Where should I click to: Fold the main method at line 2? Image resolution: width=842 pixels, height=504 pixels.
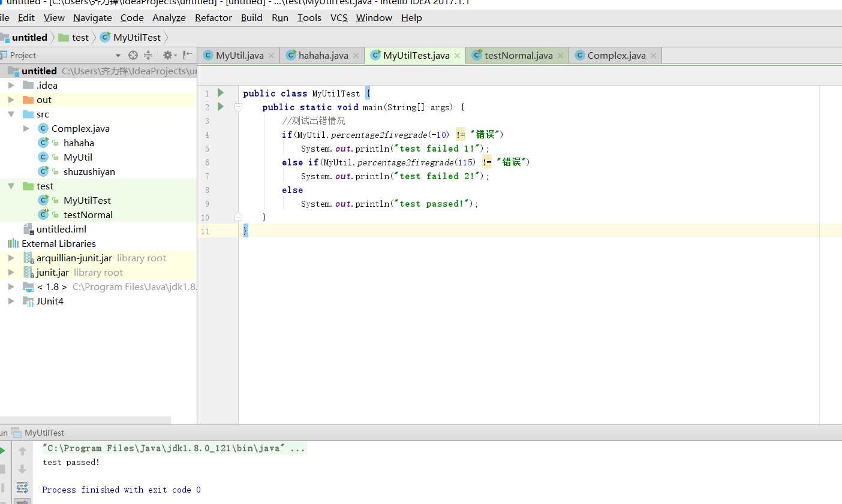[238, 107]
